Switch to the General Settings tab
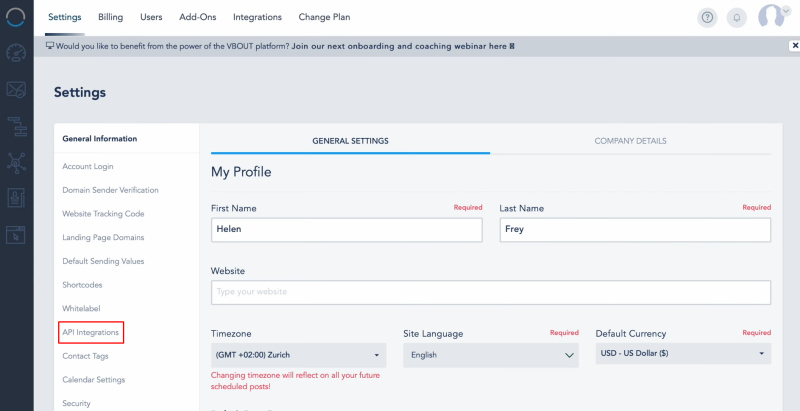 [x=350, y=141]
